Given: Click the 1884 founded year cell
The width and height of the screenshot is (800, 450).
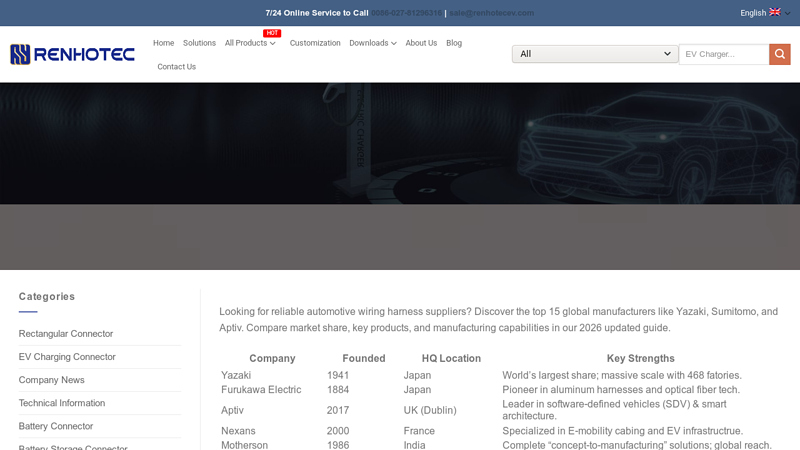Looking at the screenshot, I should pyautogui.click(x=338, y=390).
